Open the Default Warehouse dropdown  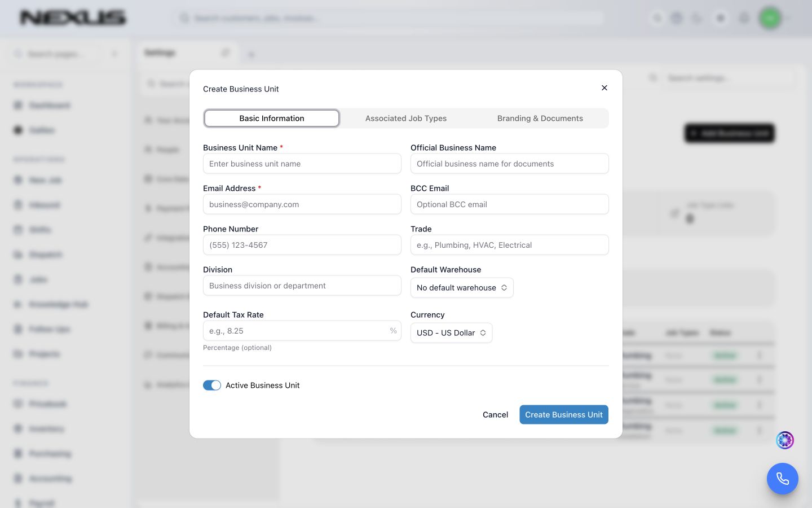point(462,288)
